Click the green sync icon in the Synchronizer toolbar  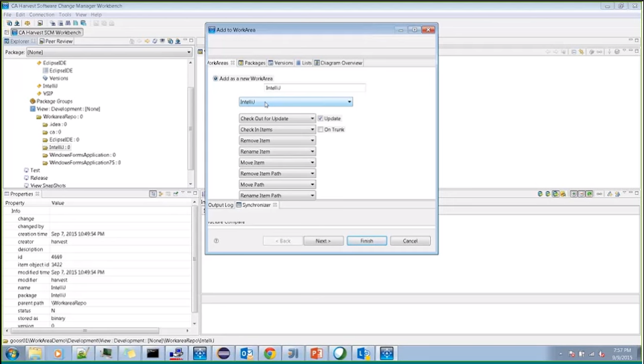click(590, 194)
